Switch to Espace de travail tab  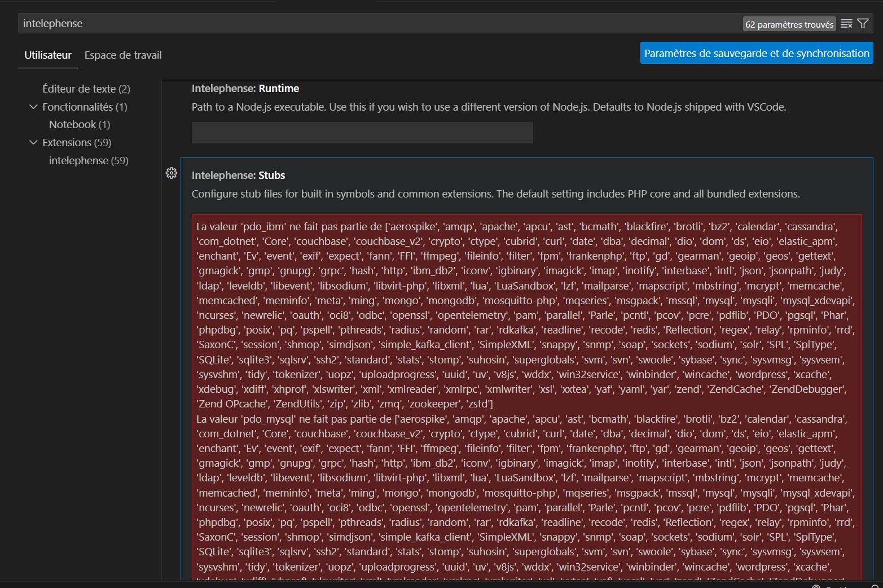click(123, 55)
